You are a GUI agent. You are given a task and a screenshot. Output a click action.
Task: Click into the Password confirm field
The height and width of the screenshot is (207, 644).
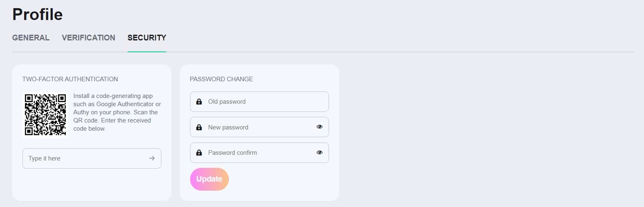259,153
